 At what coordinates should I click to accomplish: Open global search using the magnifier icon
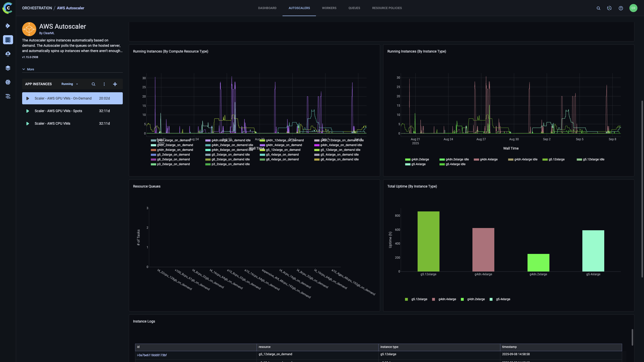(598, 8)
